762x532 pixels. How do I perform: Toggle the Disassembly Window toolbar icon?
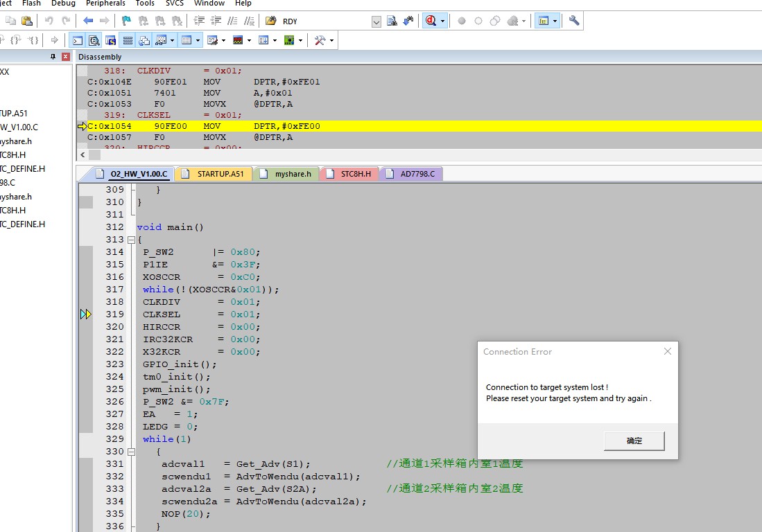coord(94,40)
